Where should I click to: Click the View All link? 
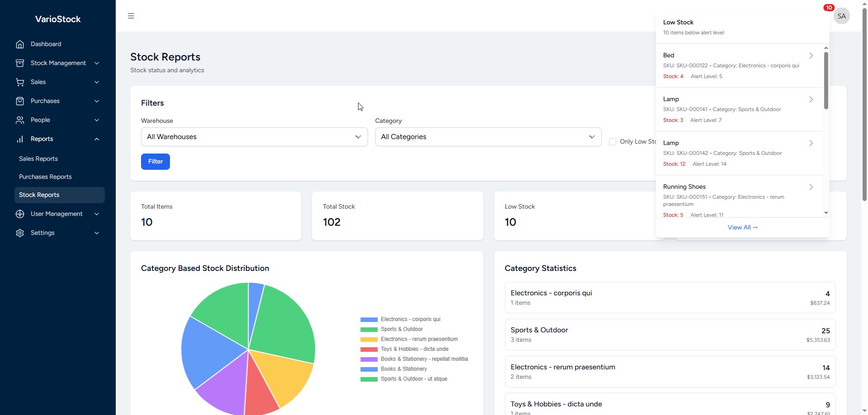(x=743, y=228)
